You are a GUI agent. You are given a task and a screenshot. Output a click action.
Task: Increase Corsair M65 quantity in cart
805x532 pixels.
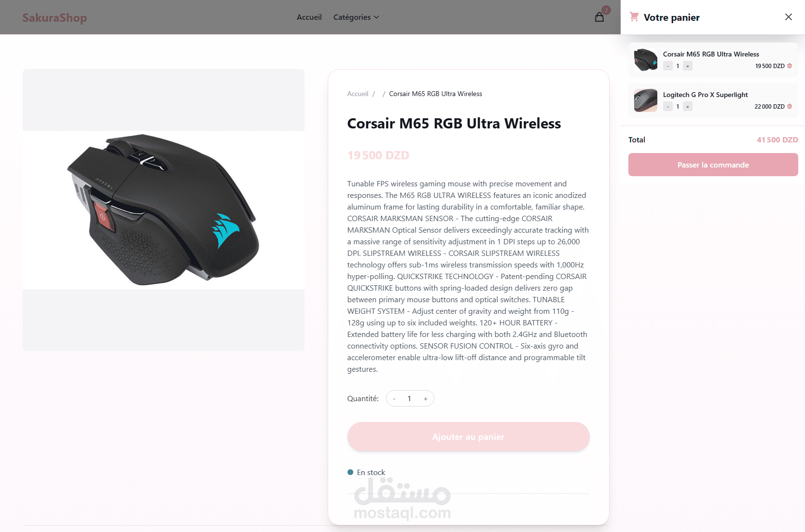click(688, 66)
